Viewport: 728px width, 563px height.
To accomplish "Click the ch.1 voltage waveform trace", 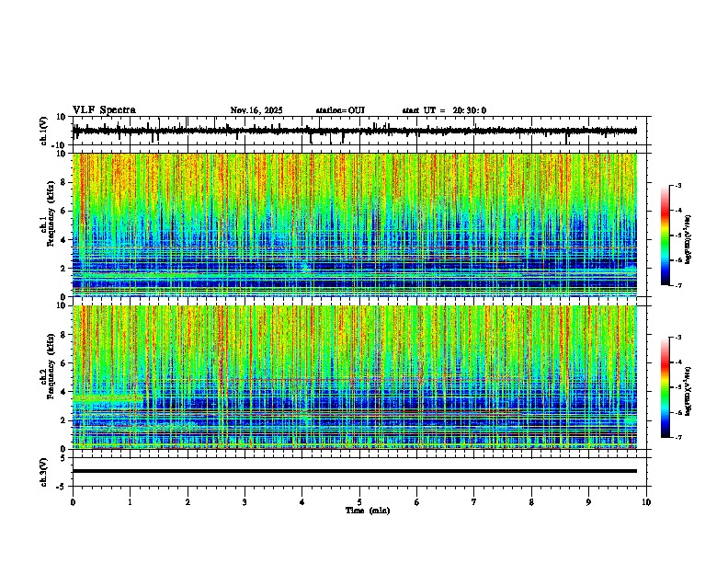I will [355, 131].
